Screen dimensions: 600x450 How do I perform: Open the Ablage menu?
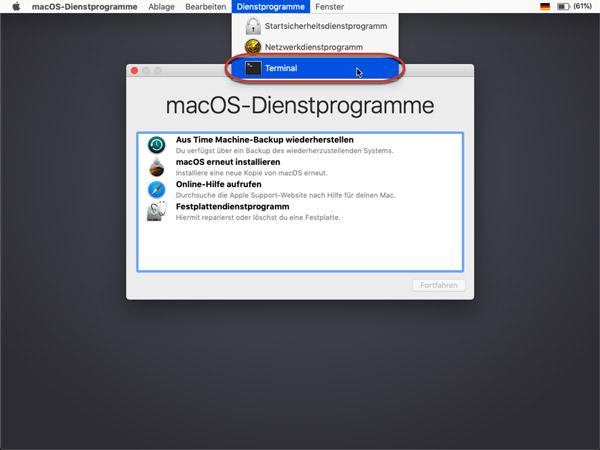(x=161, y=7)
